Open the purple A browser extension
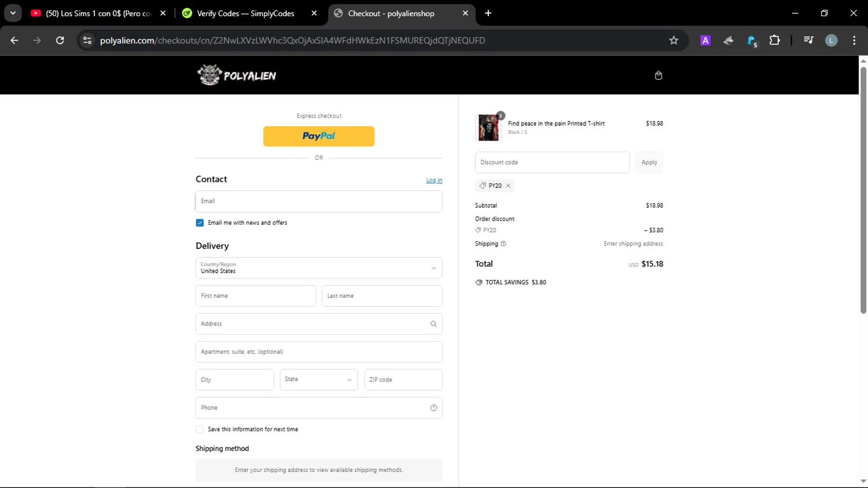The height and width of the screenshot is (488, 868). pyautogui.click(x=705, y=41)
